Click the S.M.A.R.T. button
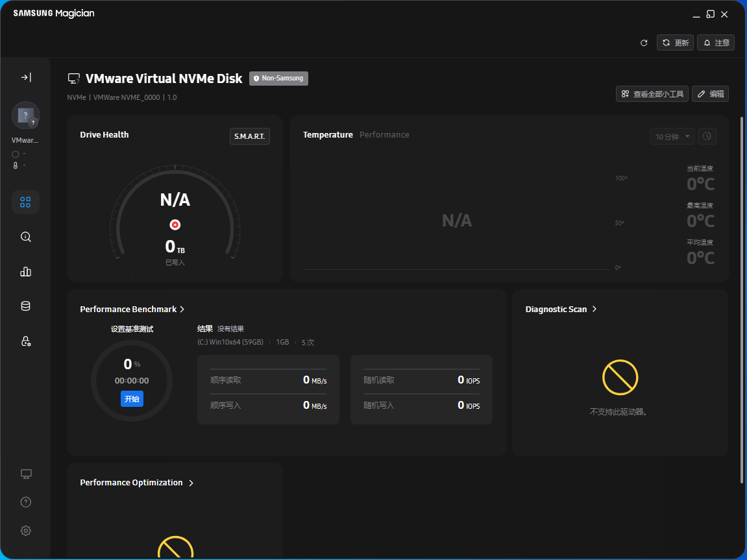 (250, 136)
